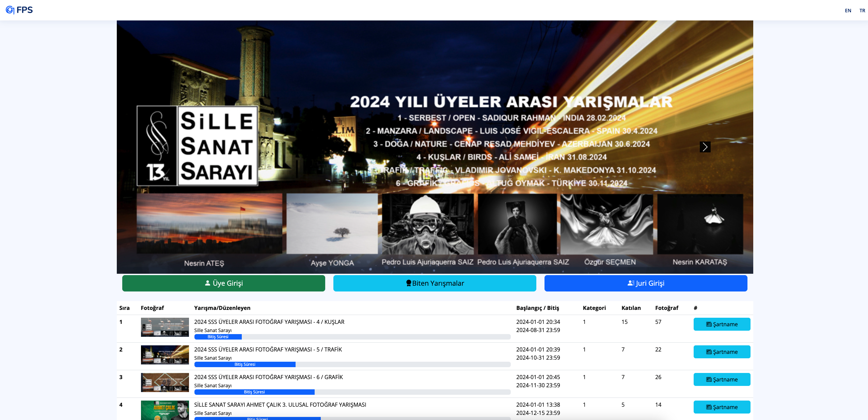Viewport: 868px width, 420px height.
Task: Click KUŞLAR contest Bitiş Süresi progress bar
Action: pos(218,337)
